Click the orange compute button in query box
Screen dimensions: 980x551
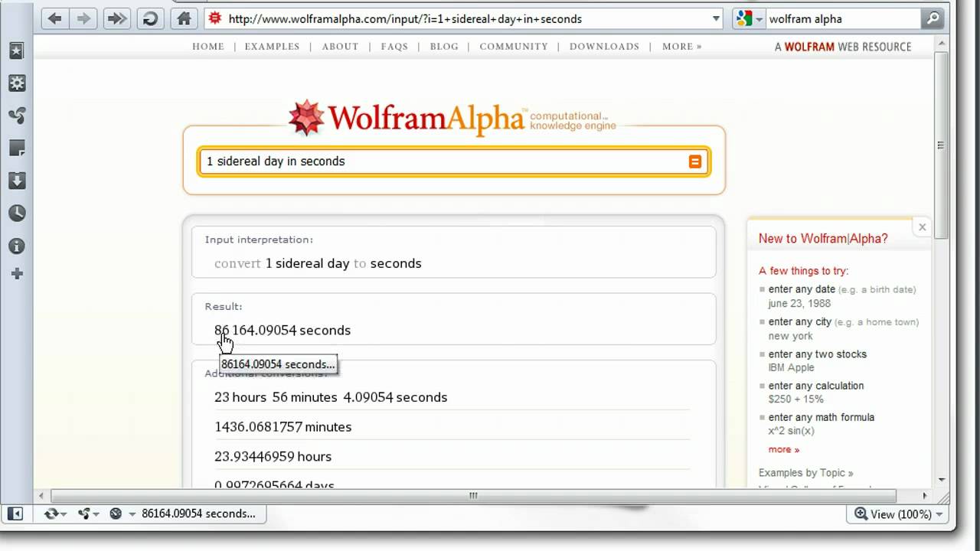click(x=695, y=161)
